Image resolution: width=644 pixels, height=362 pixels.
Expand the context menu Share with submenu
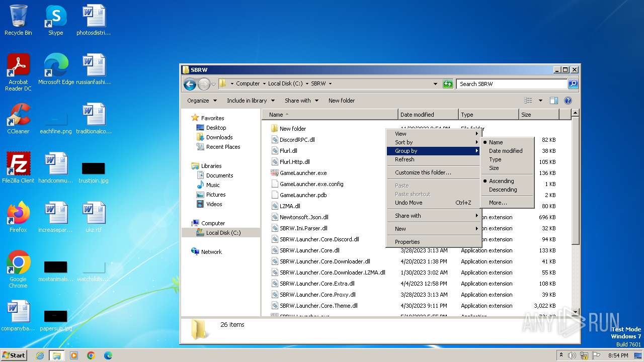[434, 216]
